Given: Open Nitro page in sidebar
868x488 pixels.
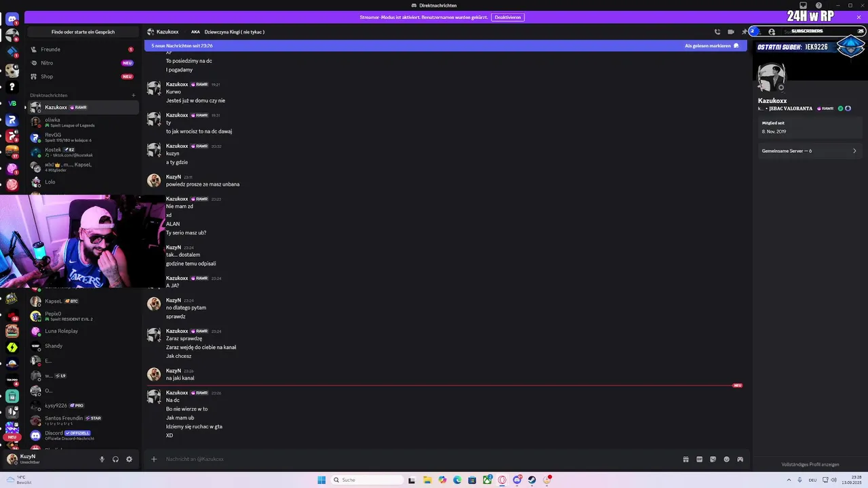Looking at the screenshot, I should click(x=82, y=63).
